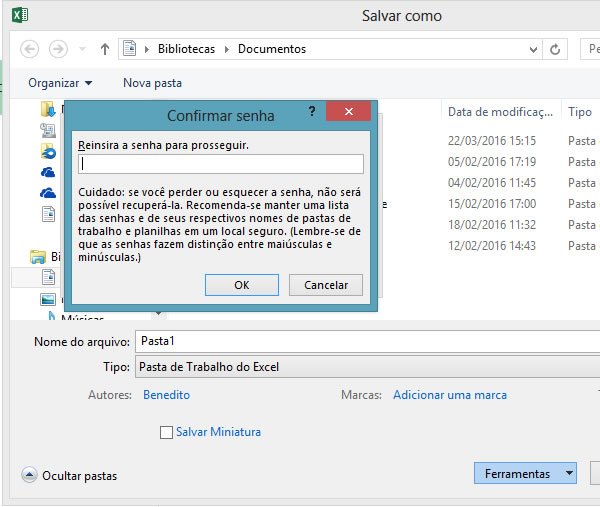Click the document icon in address bar

[x=129, y=49]
